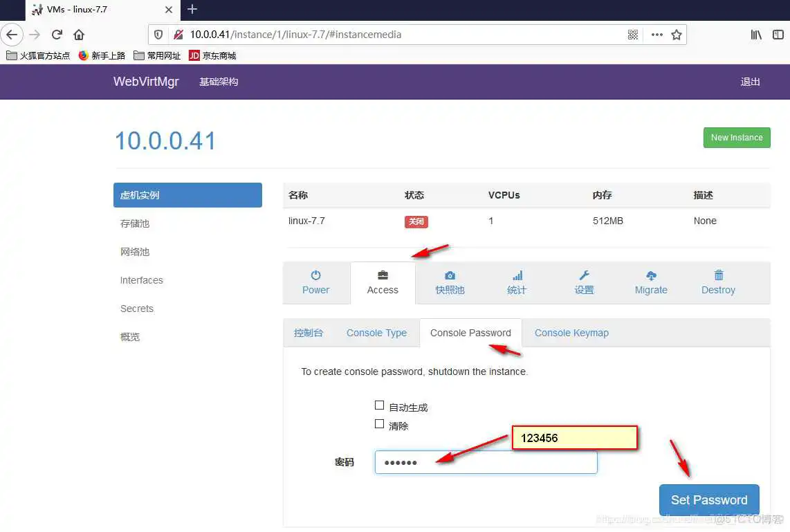Open the statistics bar chart tab
The image size is (790, 532).
pyautogui.click(x=517, y=282)
